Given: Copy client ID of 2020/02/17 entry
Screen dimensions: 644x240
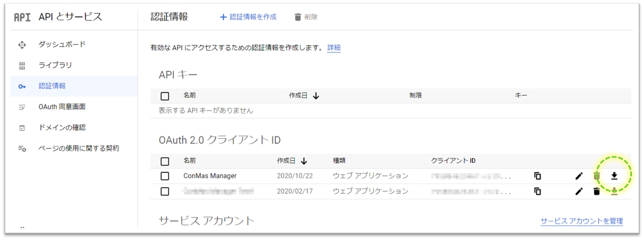Looking at the screenshot, I should coord(538,191).
